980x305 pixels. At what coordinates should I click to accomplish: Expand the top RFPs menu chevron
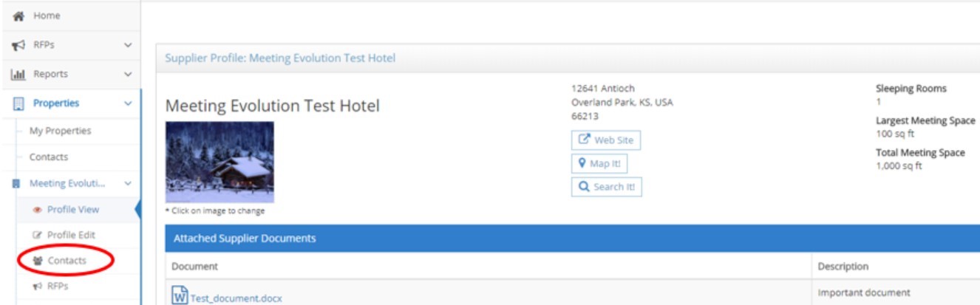[129, 44]
